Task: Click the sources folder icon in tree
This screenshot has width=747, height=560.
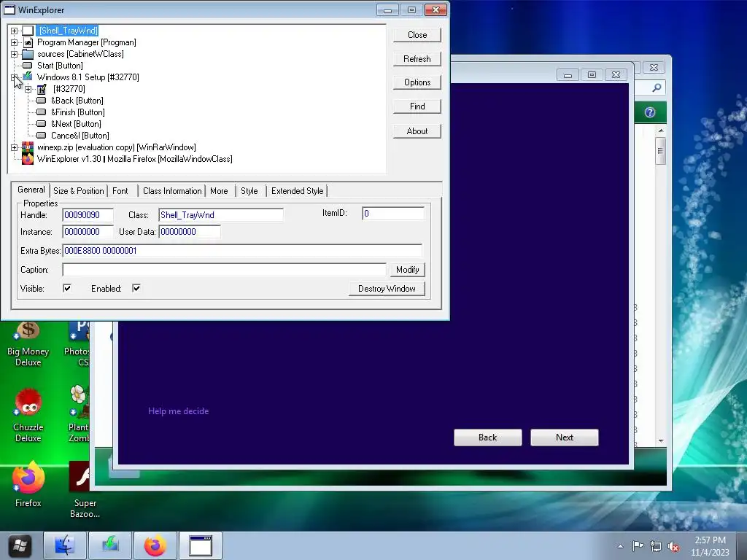Action: click(x=28, y=54)
